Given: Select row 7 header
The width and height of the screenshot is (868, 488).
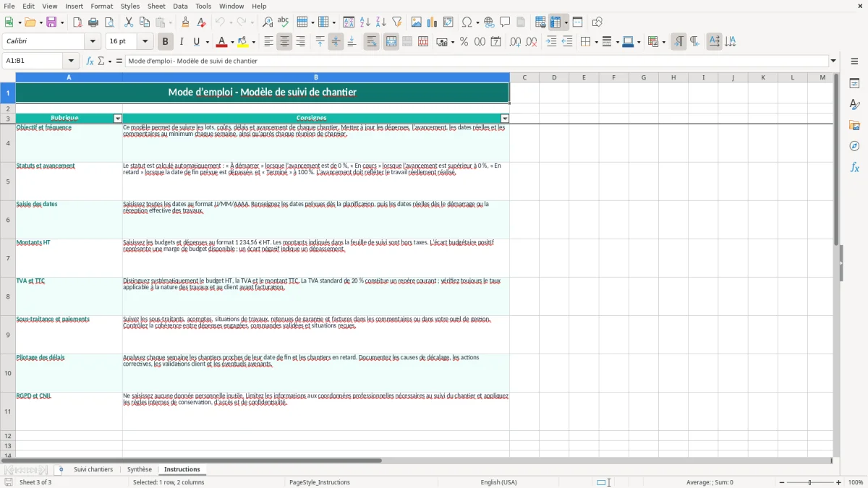Looking at the screenshot, I should coord(8,258).
